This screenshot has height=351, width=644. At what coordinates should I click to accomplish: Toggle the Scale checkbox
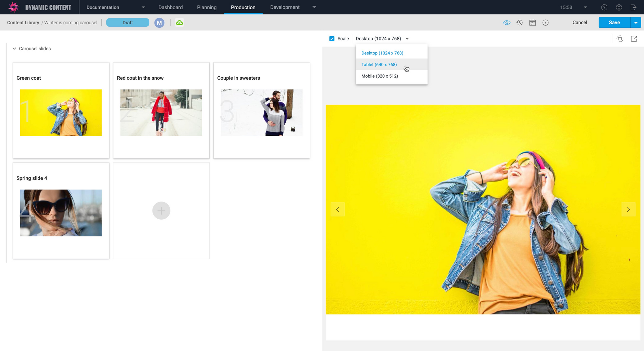332,38
